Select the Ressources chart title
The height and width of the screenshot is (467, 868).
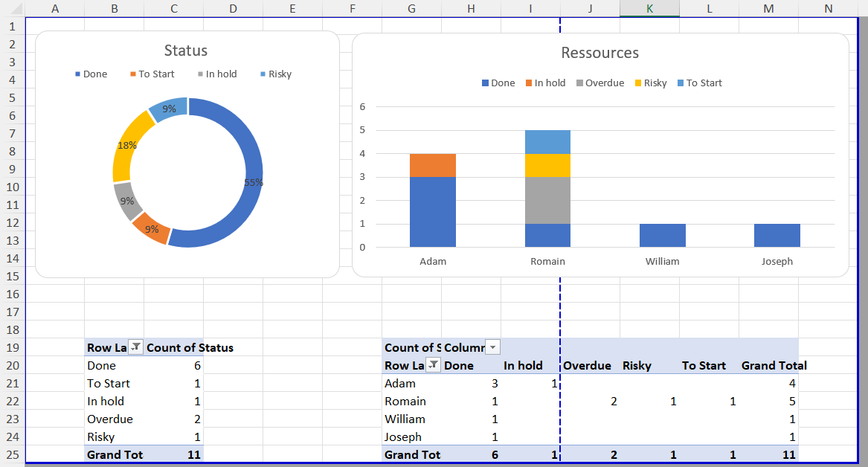coord(599,53)
